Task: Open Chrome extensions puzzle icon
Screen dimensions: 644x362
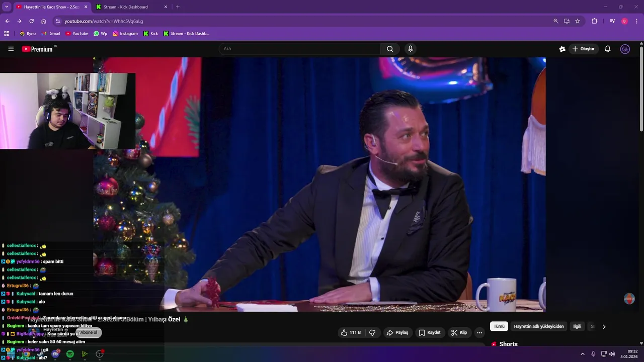Action: pyautogui.click(x=594, y=21)
